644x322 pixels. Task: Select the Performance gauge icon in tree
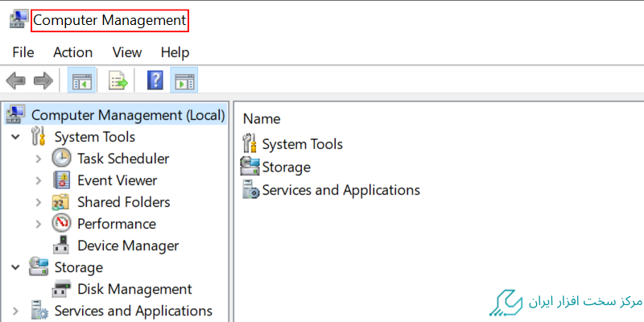tap(61, 224)
